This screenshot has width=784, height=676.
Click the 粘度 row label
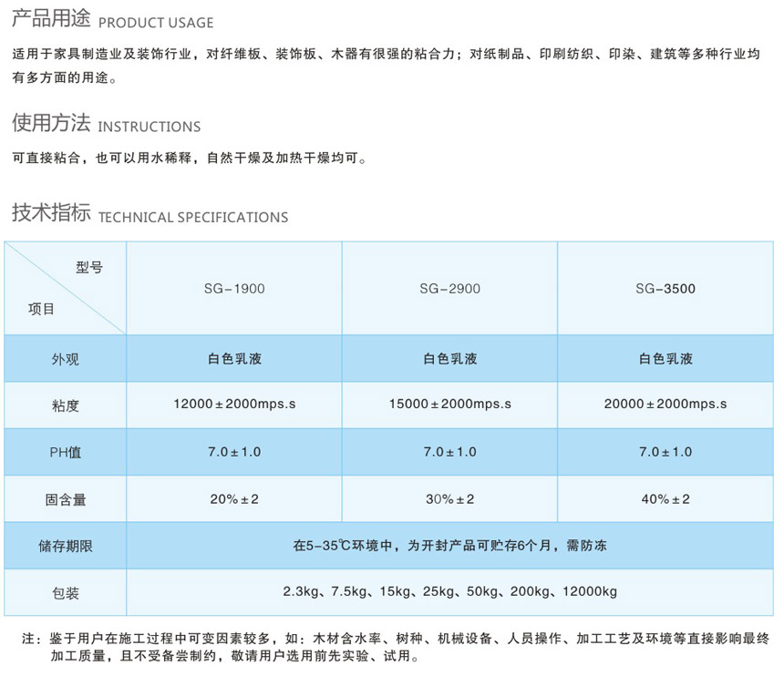65,405
